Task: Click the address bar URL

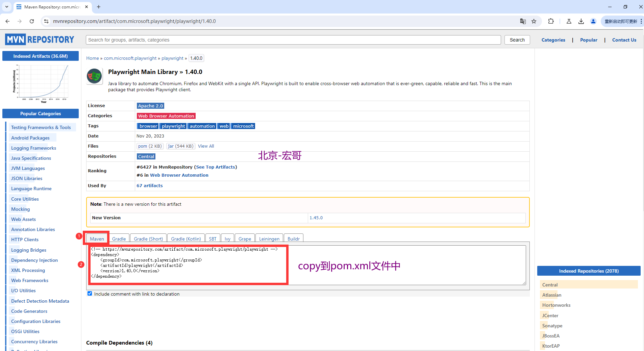Action: coord(134,21)
